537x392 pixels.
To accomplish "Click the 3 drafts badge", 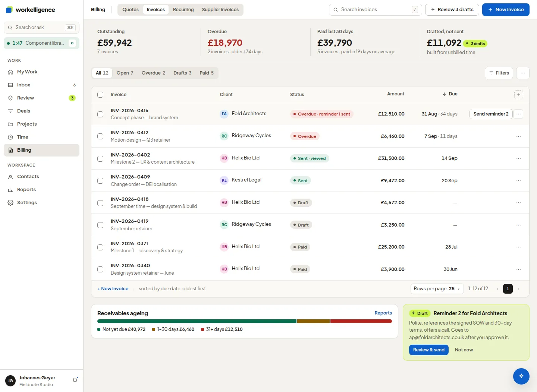I will point(475,44).
